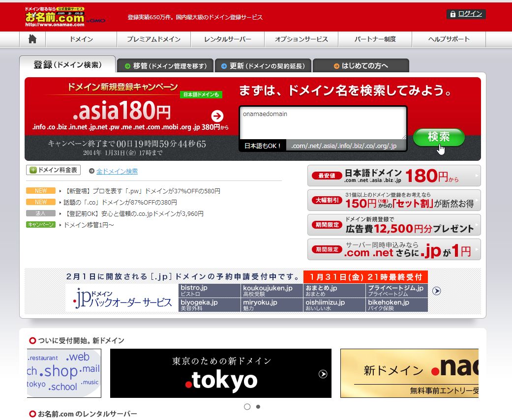The height and width of the screenshot is (420, 512).
Task: Select second carousel indicator dot
Action: 258,407
